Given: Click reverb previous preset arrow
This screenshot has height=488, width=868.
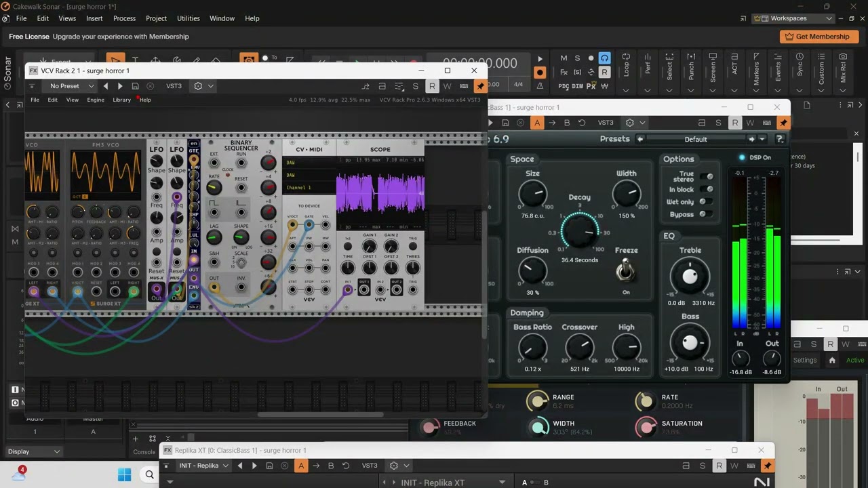Looking at the screenshot, I should tap(640, 139).
